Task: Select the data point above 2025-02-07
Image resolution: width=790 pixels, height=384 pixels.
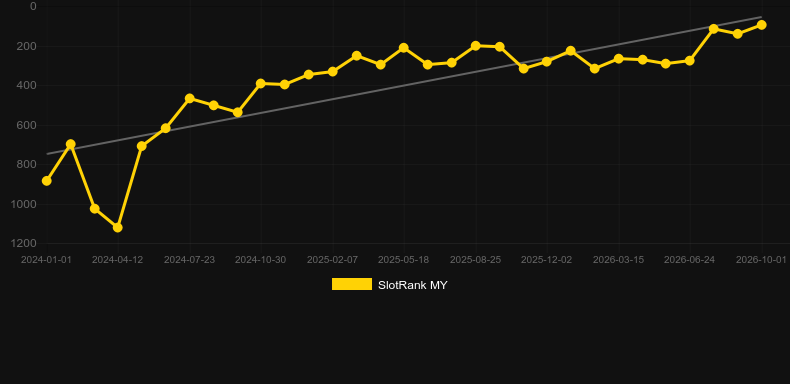Action: (x=333, y=72)
